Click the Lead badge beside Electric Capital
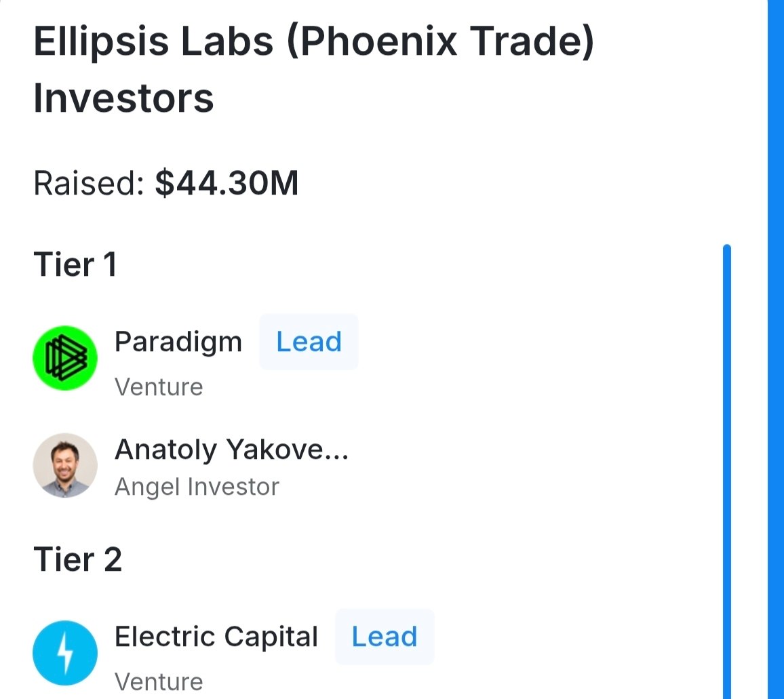 [x=385, y=637]
